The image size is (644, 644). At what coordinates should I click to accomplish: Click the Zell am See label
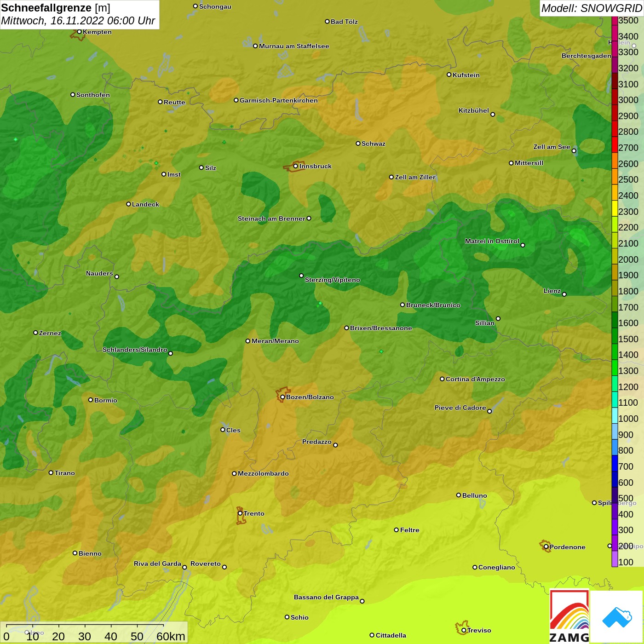click(552, 147)
